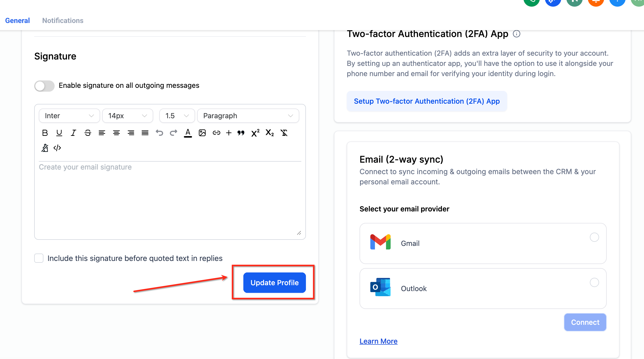Apply strikethrough formatting to signature text
644x359 pixels.
(88, 133)
